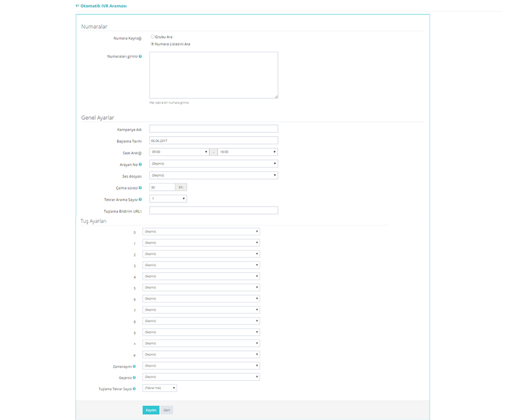The height and width of the screenshot is (420, 523).
Task: Click the Otomatik IVR Araması header icon
Action: 77,6
